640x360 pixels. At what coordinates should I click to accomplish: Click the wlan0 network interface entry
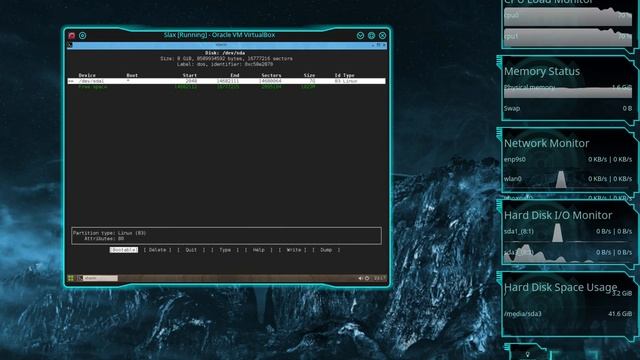tap(567, 179)
